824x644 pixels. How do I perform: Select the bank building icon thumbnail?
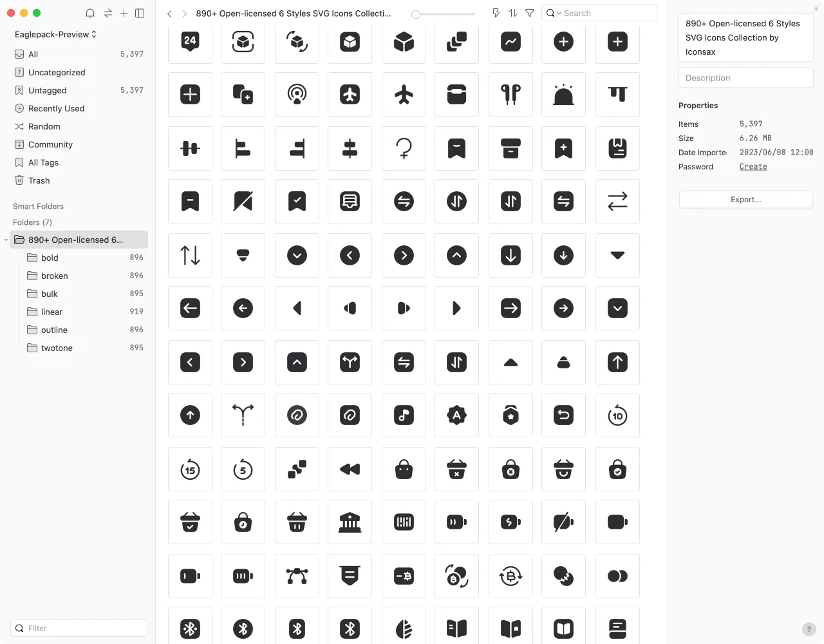click(350, 522)
